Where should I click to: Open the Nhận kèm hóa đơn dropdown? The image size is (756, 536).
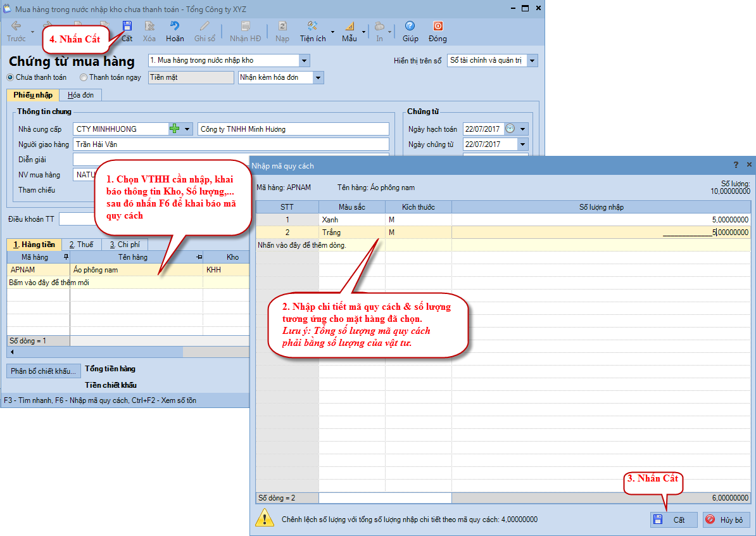[x=318, y=77]
